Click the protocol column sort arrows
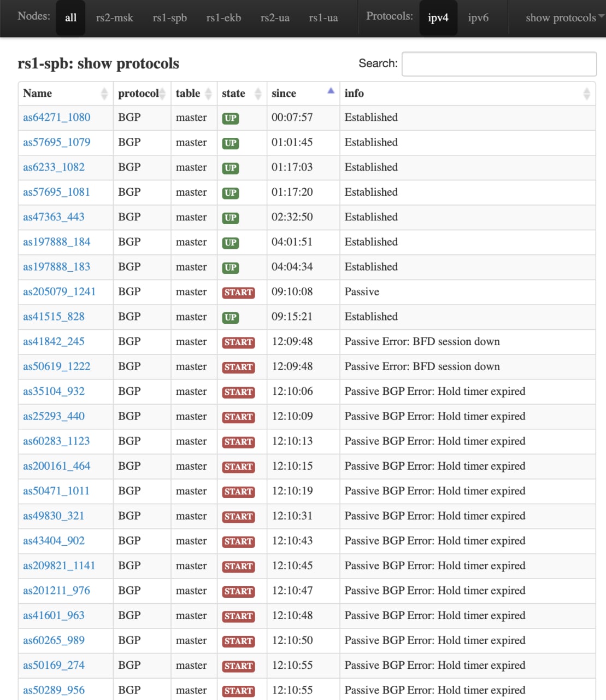The width and height of the screenshot is (606, 700). point(162,94)
